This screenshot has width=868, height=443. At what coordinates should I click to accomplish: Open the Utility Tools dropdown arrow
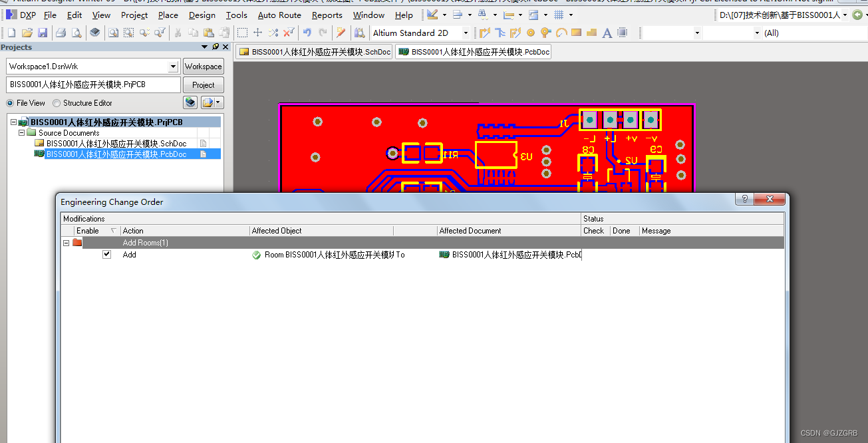tap(445, 15)
